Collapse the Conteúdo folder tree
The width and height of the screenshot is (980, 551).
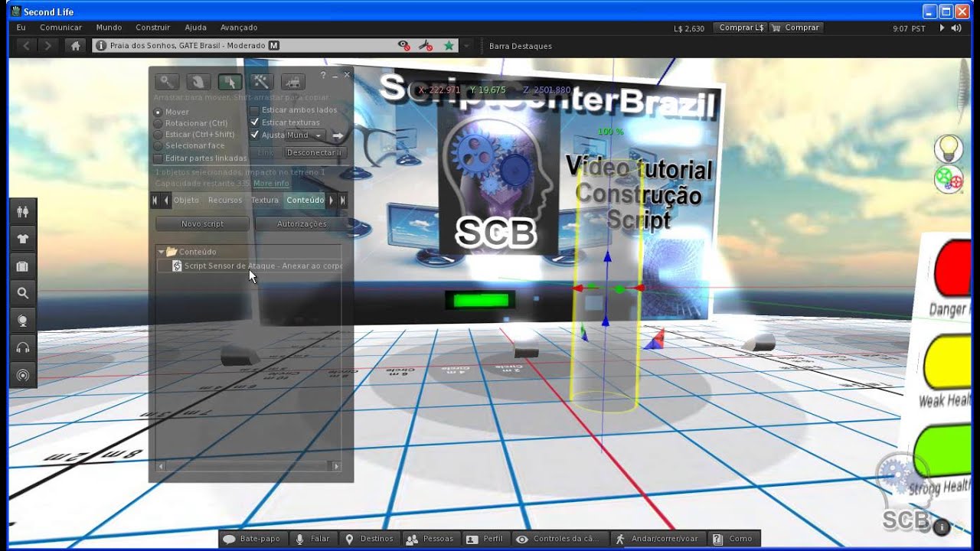pyautogui.click(x=162, y=252)
